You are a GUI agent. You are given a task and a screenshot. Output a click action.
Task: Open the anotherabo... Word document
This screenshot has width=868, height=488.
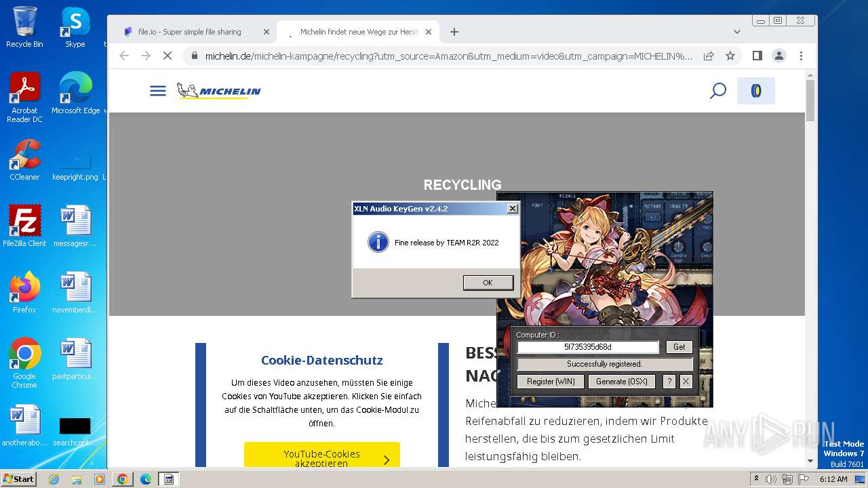[24, 426]
